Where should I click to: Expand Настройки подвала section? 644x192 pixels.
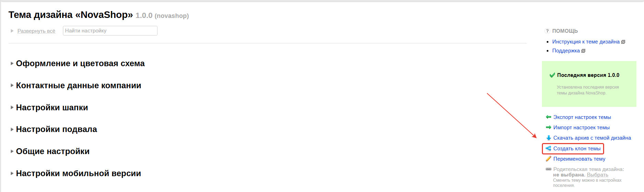pos(56,129)
